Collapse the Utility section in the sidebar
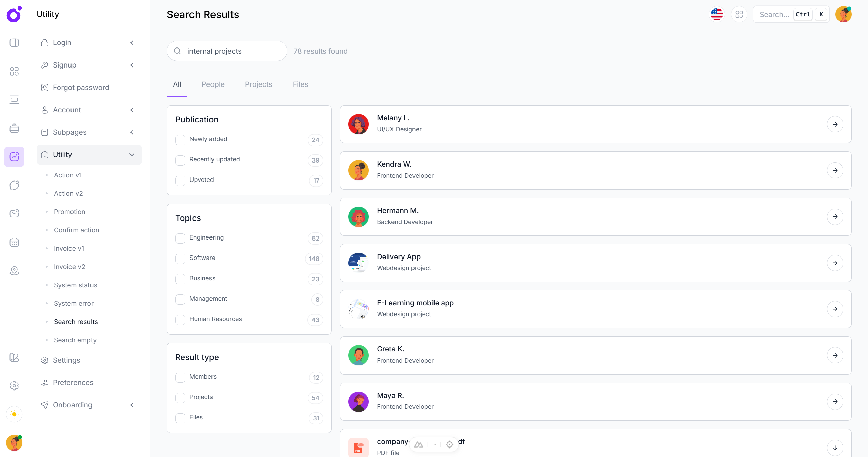868x457 pixels. [132, 155]
